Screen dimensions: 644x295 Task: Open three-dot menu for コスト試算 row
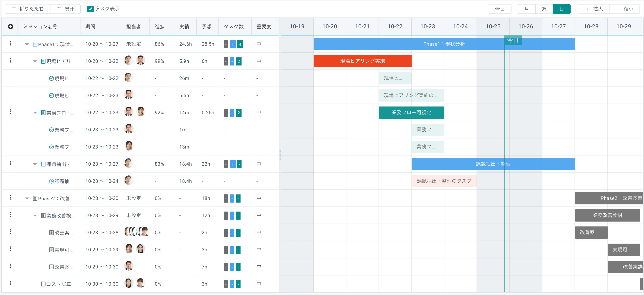pos(10,283)
